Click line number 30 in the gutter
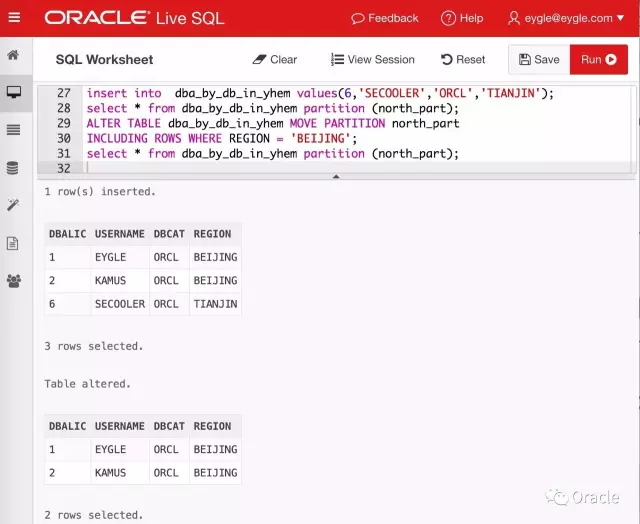 coord(64,138)
